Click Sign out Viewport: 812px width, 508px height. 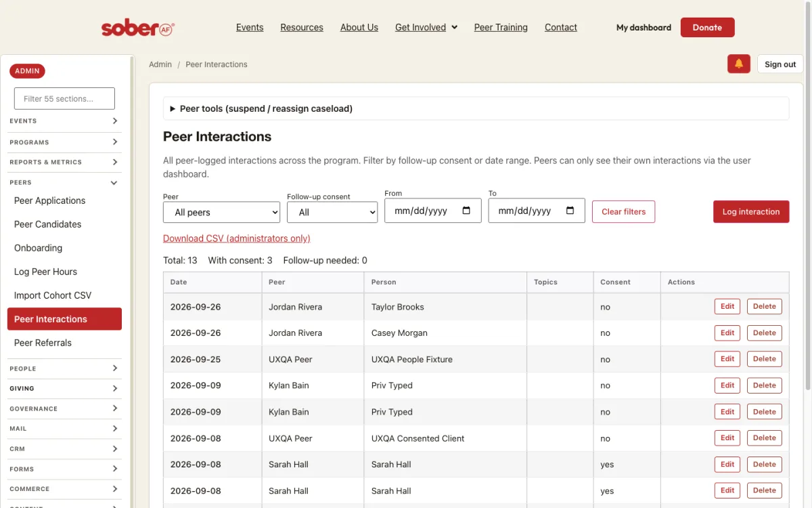(780, 64)
